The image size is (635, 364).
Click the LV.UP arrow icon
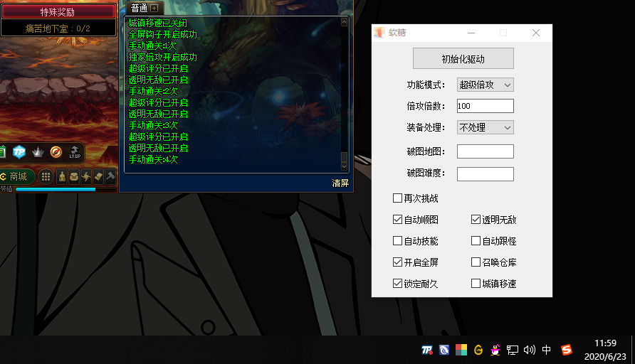click(x=75, y=152)
